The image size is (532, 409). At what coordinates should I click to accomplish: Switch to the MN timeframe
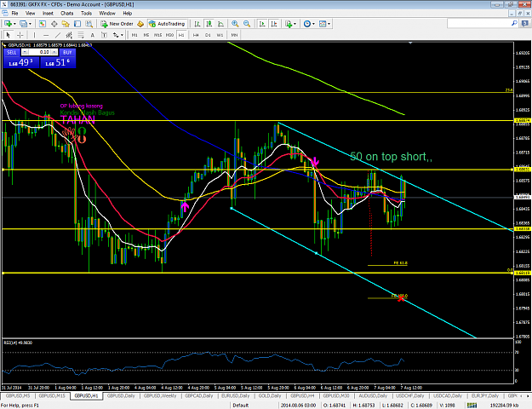pos(234,35)
